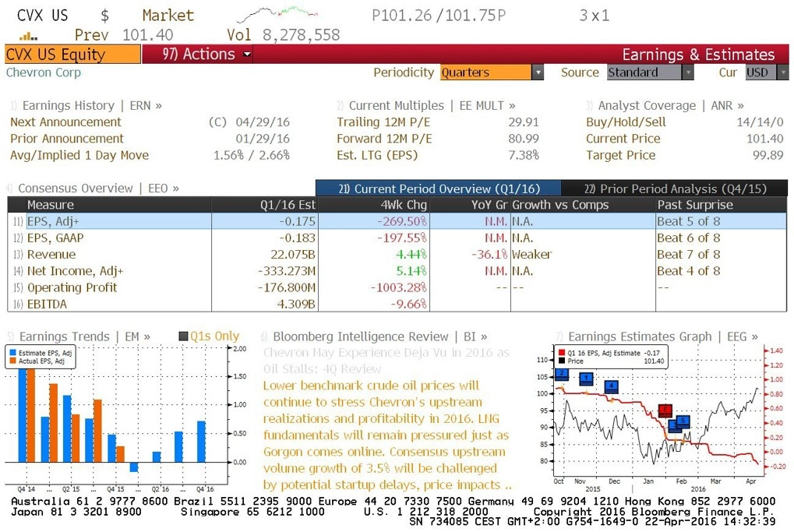Viewport: 794px width, 532px height.
Task: Select blue news marker 1 on estimates graph
Action: coord(587,378)
